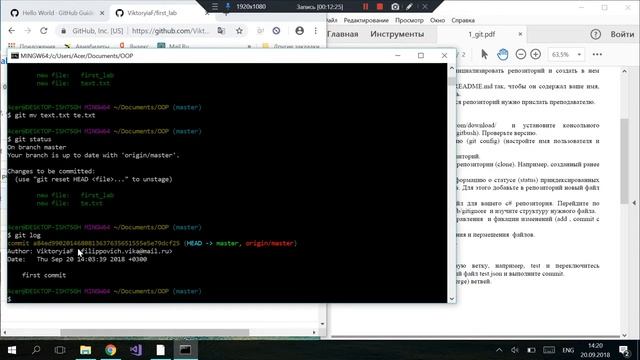This screenshot has width=640, height=360.
Task: Open the Chrome three-dot menu
Action: coord(316,31)
